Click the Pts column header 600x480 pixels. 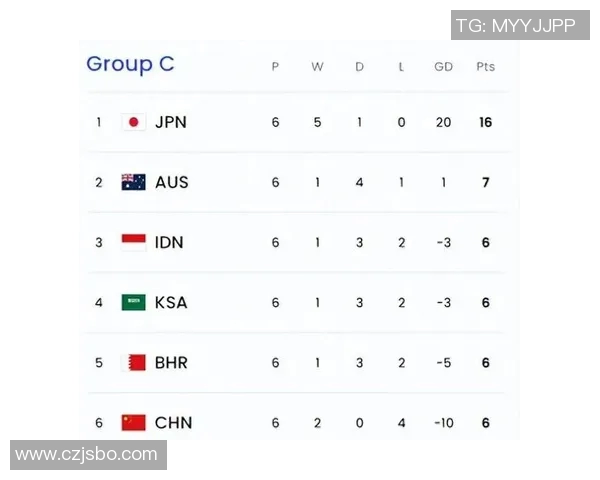(x=485, y=67)
